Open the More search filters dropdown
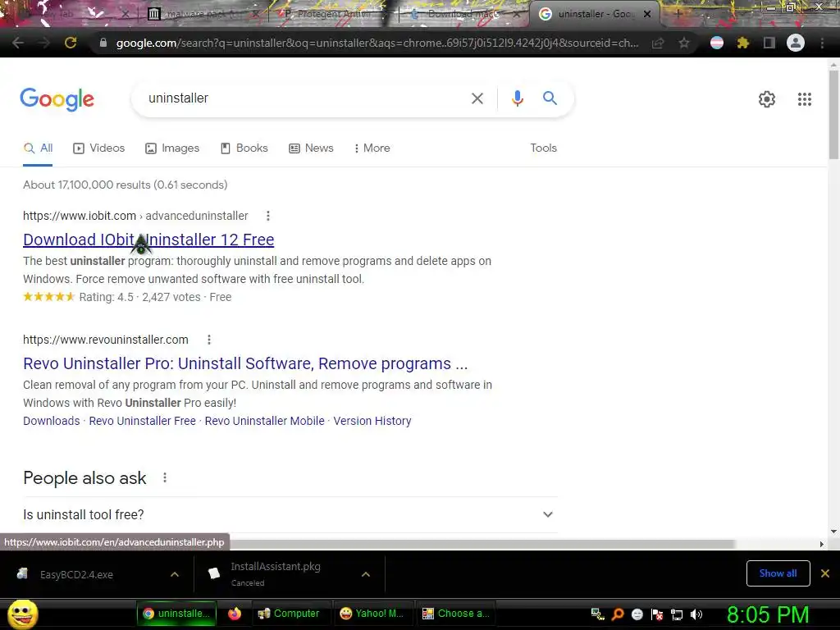Screen dimensions: 840x630 pos(372,148)
